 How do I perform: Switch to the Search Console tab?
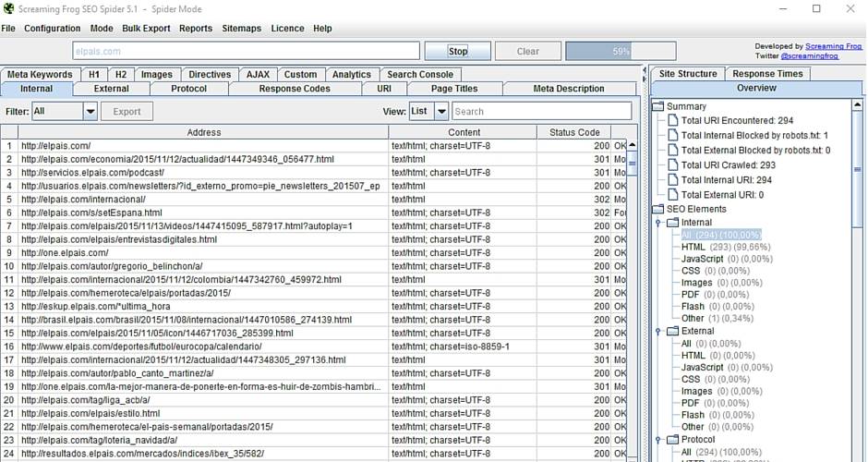point(420,74)
